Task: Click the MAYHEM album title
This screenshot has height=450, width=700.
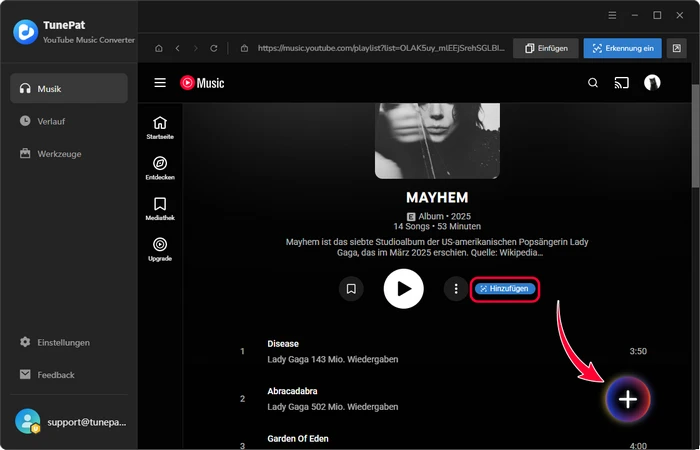Action: pyautogui.click(x=437, y=197)
